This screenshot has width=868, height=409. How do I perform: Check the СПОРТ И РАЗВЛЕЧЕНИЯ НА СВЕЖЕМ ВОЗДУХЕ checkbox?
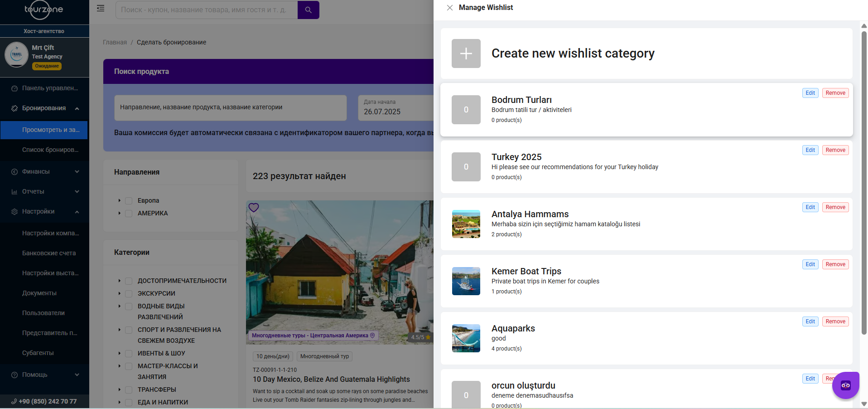[129, 330]
